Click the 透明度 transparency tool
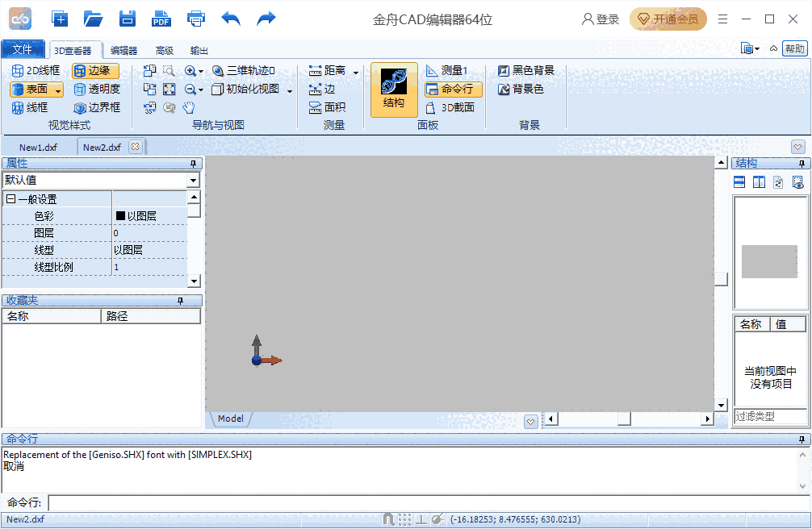 click(x=97, y=89)
